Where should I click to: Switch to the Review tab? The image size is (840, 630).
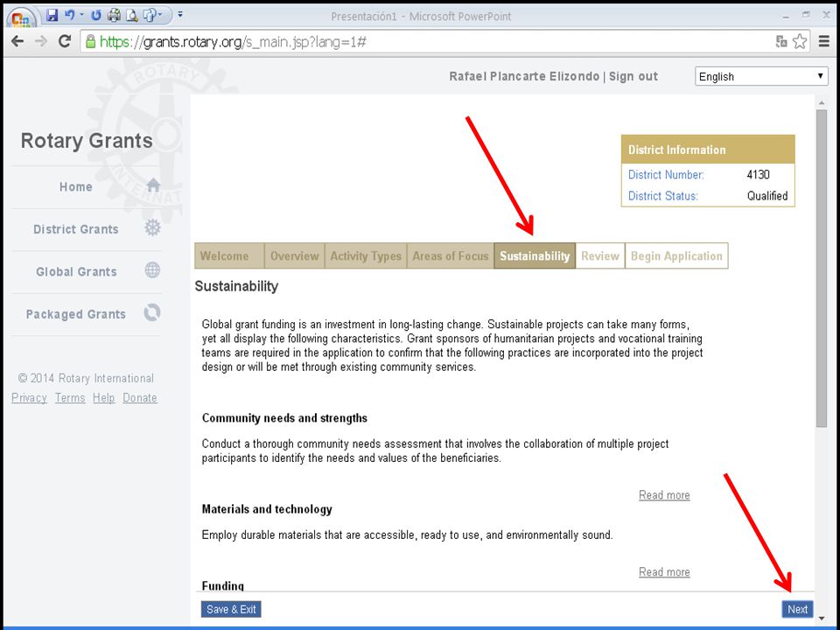pos(600,255)
